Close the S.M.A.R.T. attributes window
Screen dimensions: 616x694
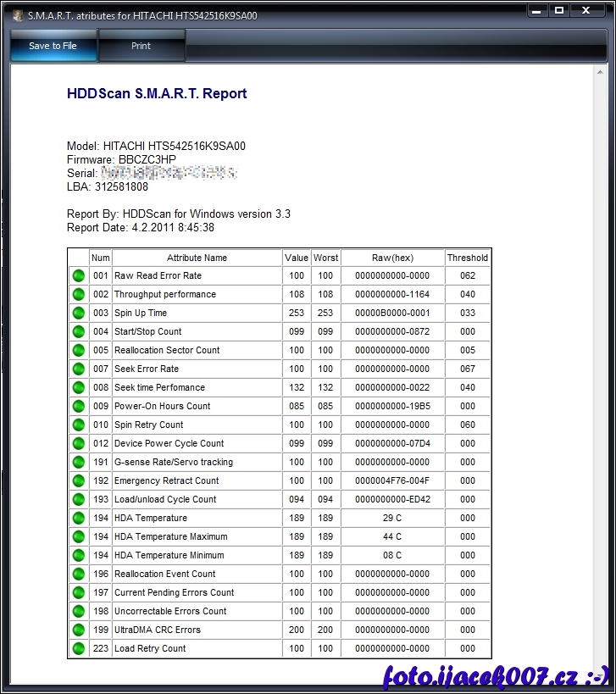[x=588, y=11]
